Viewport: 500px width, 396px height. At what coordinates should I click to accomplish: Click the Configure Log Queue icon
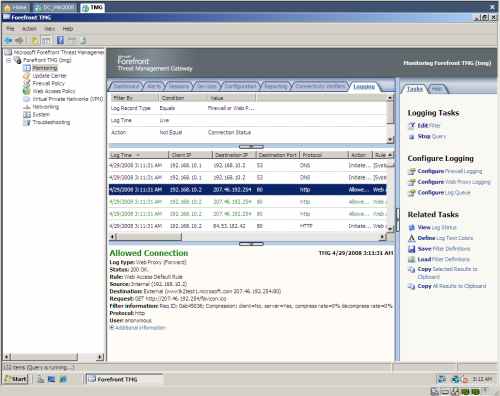(x=412, y=193)
